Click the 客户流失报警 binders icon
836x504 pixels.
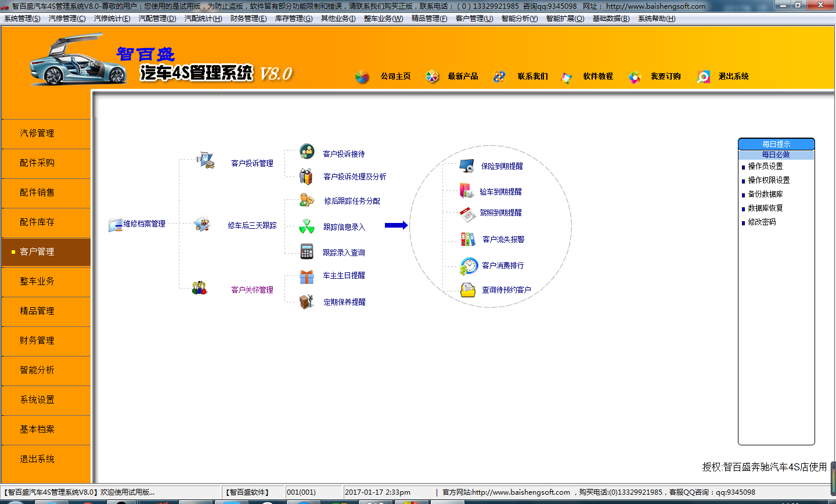click(468, 239)
